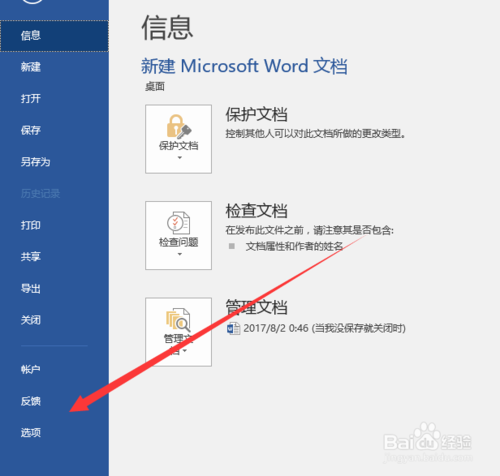The image size is (500, 476).
Task: Click the 检查文档 heading text
Action: pyautogui.click(x=256, y=211)
